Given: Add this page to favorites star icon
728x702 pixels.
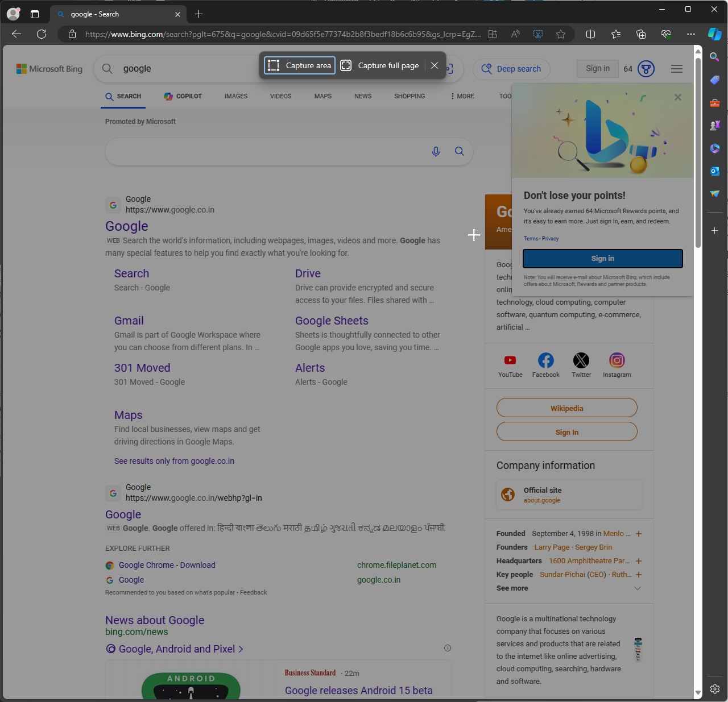Looking at the screenshot, I should (561, 34).
